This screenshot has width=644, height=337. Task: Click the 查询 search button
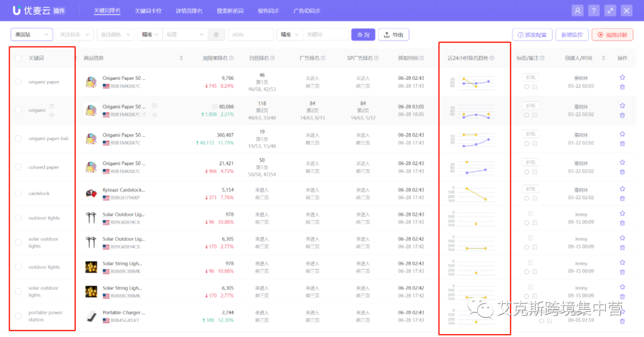363,35
